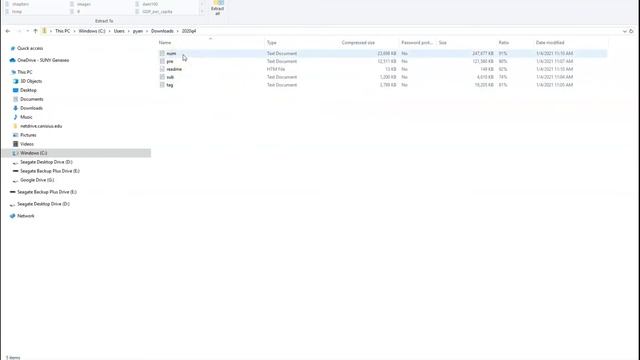The image size is (640, 360).
Task: Select Windows (C:) in navigation pane
Action: 77,153
